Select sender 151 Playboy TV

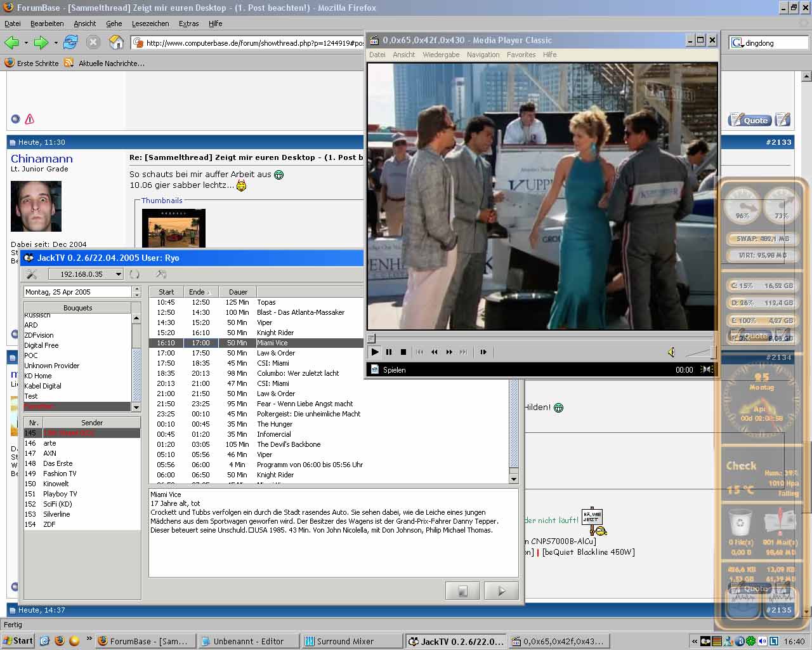[x=82, y=494]
